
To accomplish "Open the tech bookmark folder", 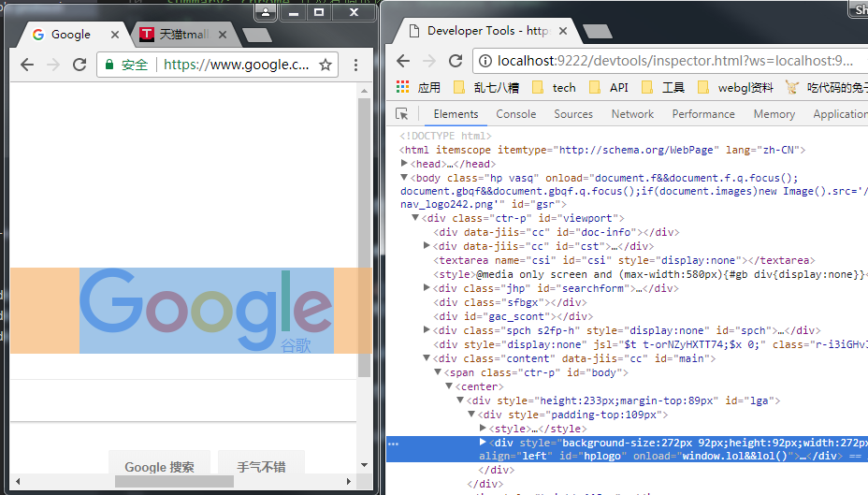I will point(554,87).
